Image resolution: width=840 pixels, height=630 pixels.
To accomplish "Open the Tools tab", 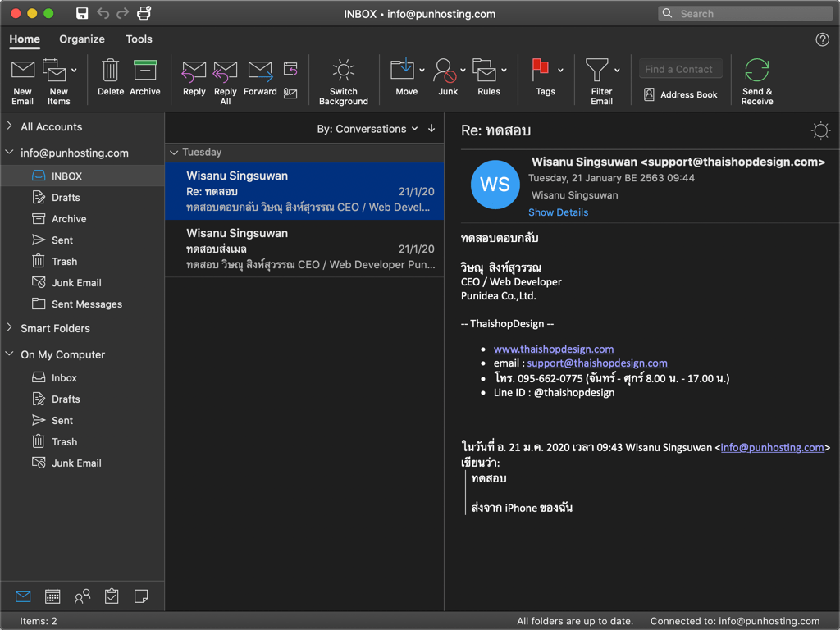I will pyautogui.click(x=139, y=39).
